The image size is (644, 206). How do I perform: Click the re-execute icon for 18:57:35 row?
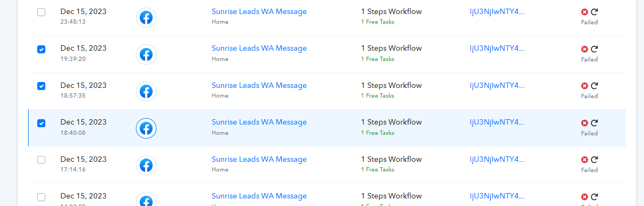click(594, 86)
